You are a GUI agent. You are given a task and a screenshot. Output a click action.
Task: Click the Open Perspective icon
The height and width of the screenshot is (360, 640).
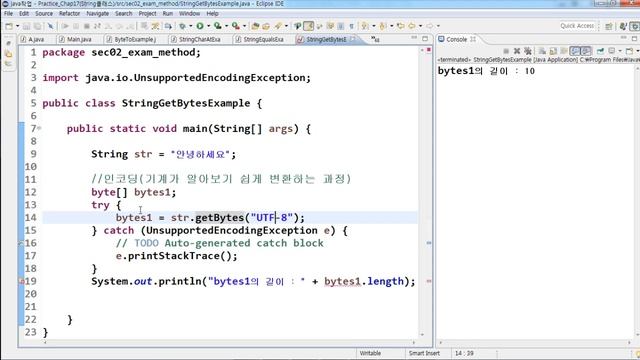[609, 26]
